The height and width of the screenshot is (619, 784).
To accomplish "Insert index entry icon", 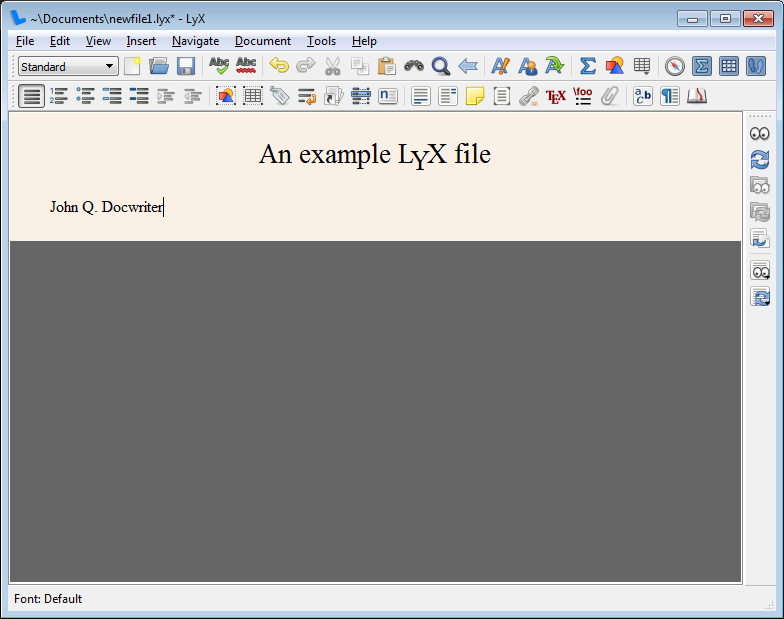I will click(361, 96).
